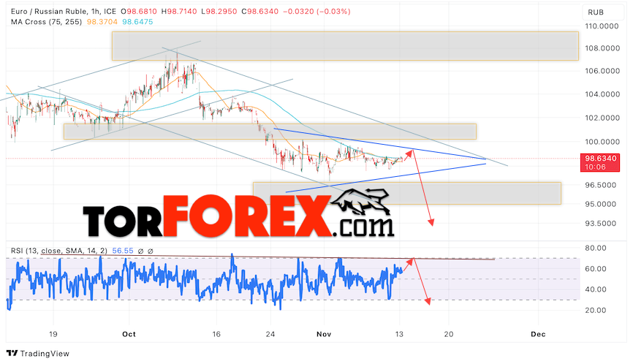Image resolution: width=633 pixels, height=364 pixels.
Task: Click the TradingView logo icon
Action: click(x=12, y=354)
